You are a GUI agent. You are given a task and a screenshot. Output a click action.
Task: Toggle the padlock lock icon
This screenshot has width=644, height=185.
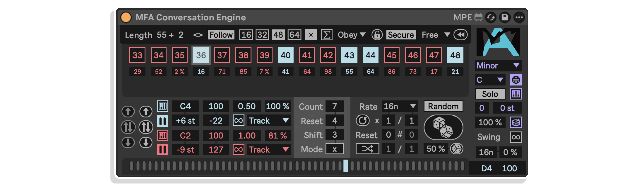coord(377,35)
